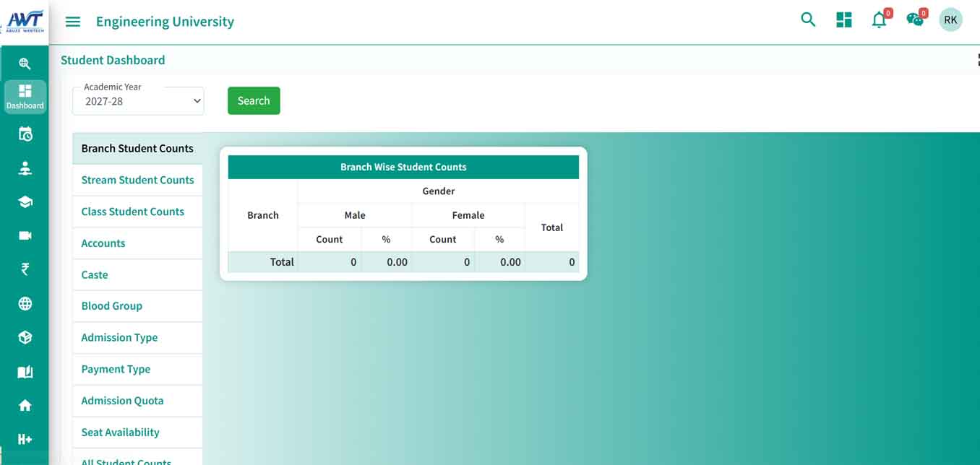The image size is (980, 465).
Task: Go to the Seat Availability tab
Action: [x=120, y=433]
